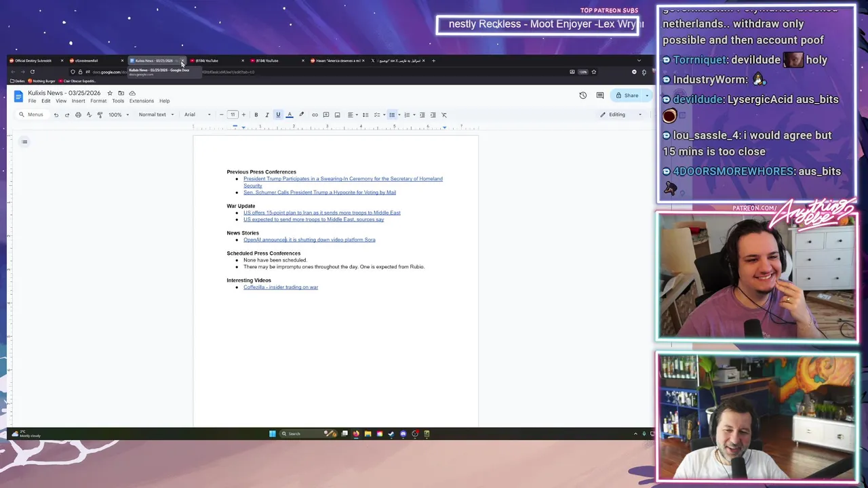Open the highlight color picker
The height and width of the screenshot is (488, 868).
(301, 115)
